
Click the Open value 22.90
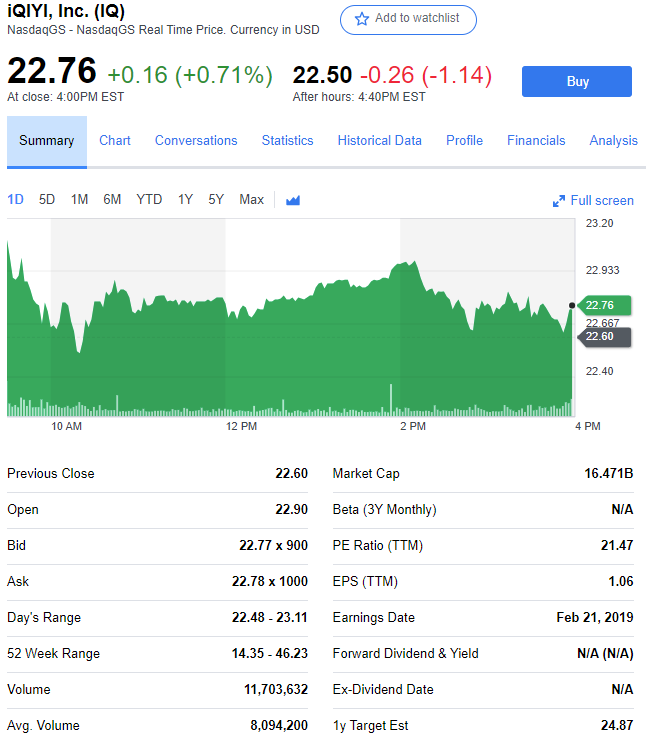(292, 509)
